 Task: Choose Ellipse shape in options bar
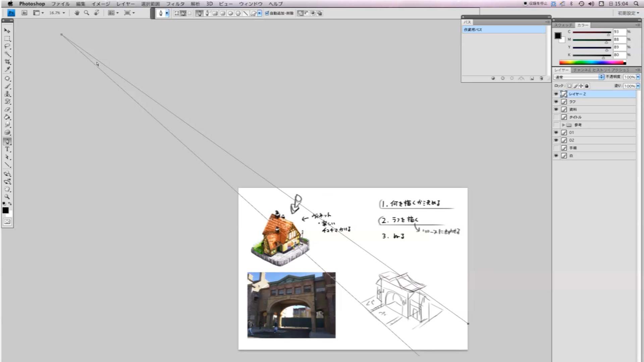pos(230,13)
